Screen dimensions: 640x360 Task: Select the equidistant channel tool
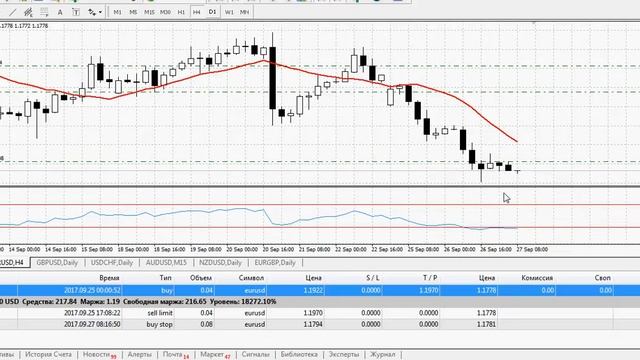tap(28, 12)
